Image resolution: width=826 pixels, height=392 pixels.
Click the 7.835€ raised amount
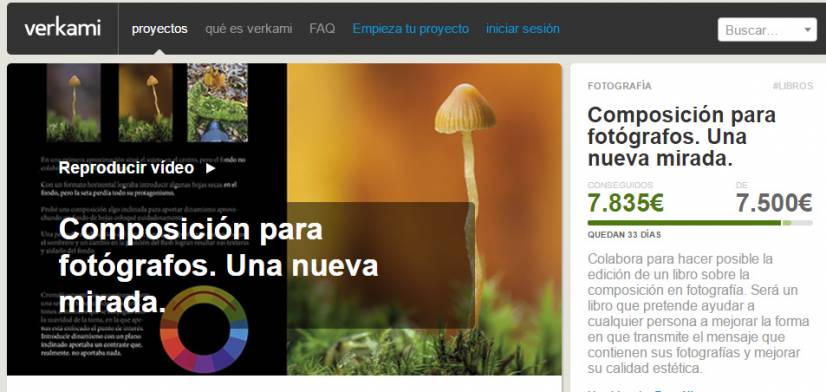click(x=625, y=203)
